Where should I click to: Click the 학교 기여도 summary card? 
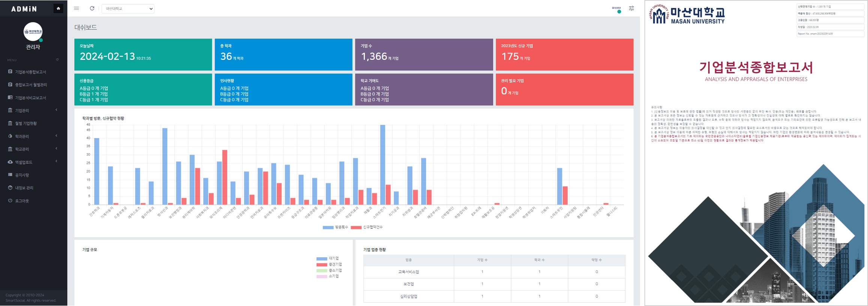(x=424, y=90)
